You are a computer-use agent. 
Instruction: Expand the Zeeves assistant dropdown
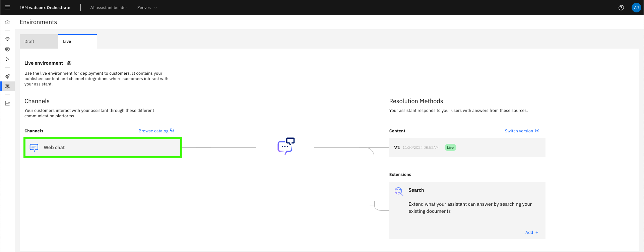tap(147, 8)
